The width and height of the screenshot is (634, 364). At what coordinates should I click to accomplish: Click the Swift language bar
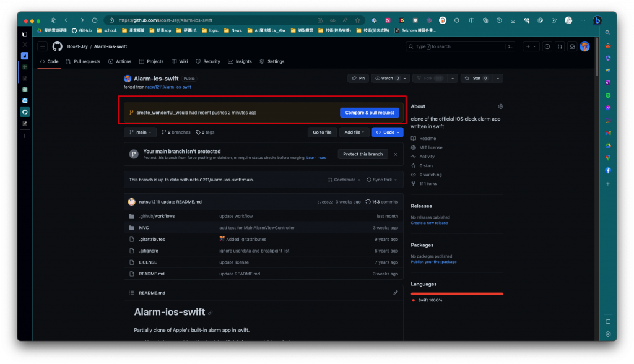pos(457,294)
